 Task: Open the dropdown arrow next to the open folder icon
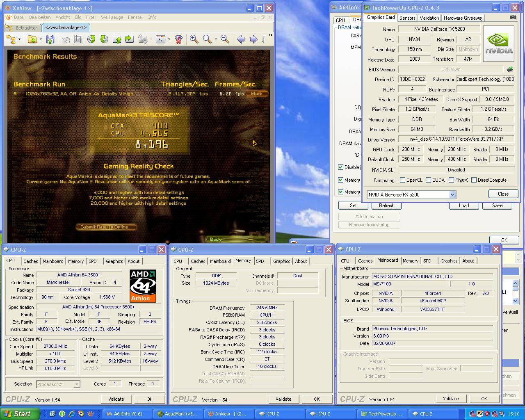pyautogui.click(x=40, y=39)
